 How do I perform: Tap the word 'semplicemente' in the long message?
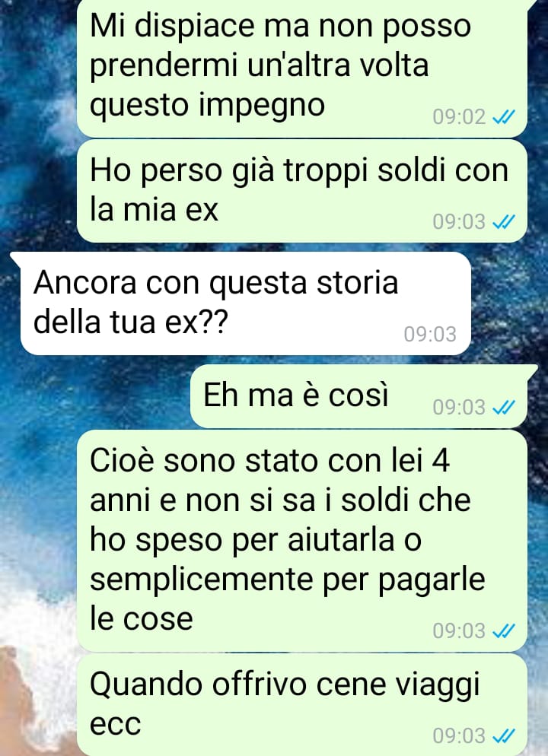pyautogui.click(x=202, y=580)
